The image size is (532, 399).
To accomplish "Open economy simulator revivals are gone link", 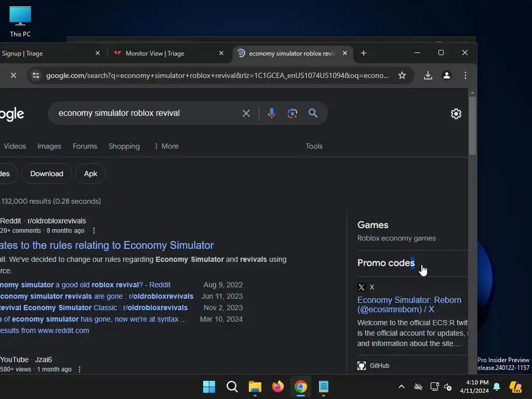I will pos(97,296).
